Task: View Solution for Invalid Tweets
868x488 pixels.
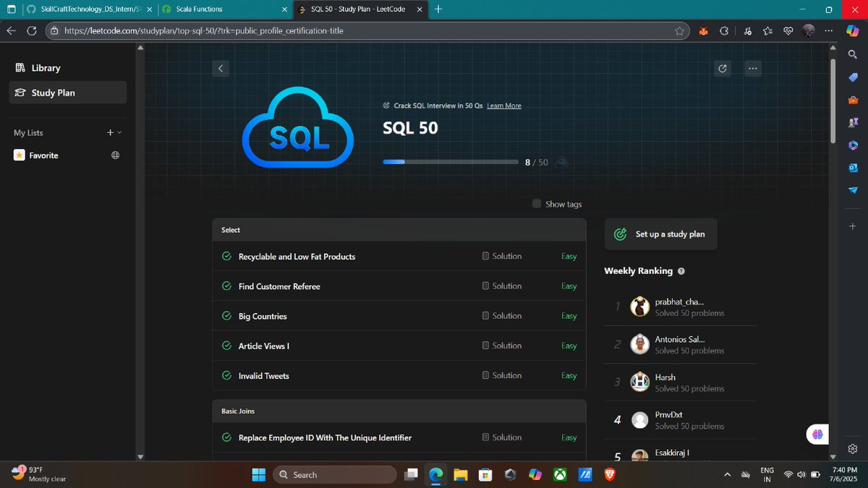Action: pyautogui.click(x=502, y=376)
